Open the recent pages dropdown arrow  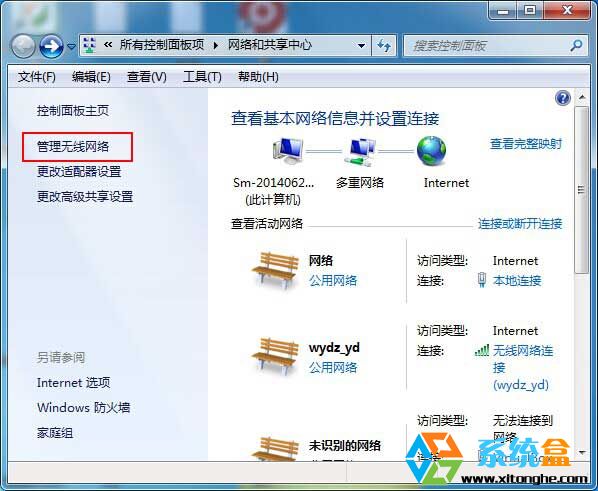coord(71,46)
